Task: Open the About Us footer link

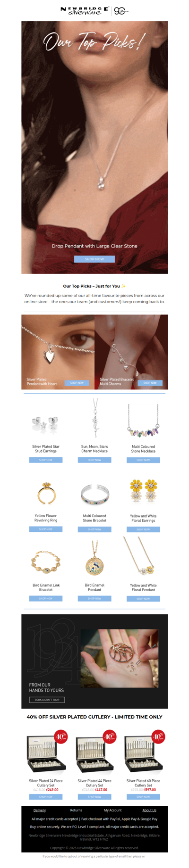Action: (149, 810)
